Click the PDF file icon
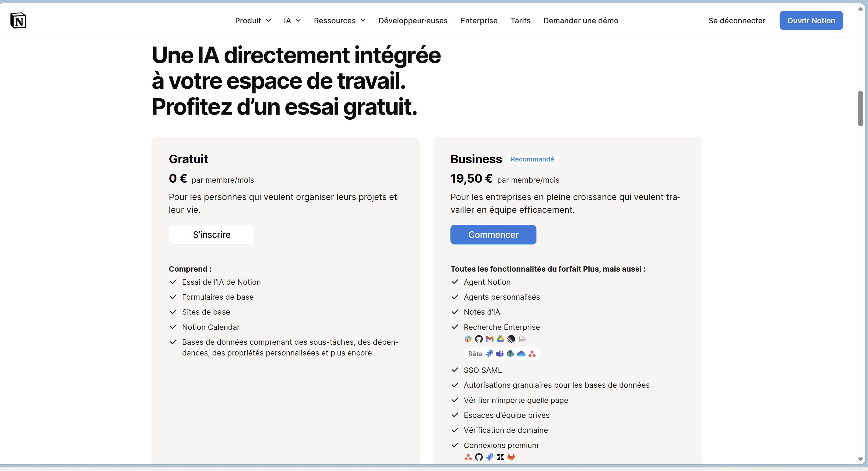The width and height of the screenshot is (868, 471). (x=523, y=339)
